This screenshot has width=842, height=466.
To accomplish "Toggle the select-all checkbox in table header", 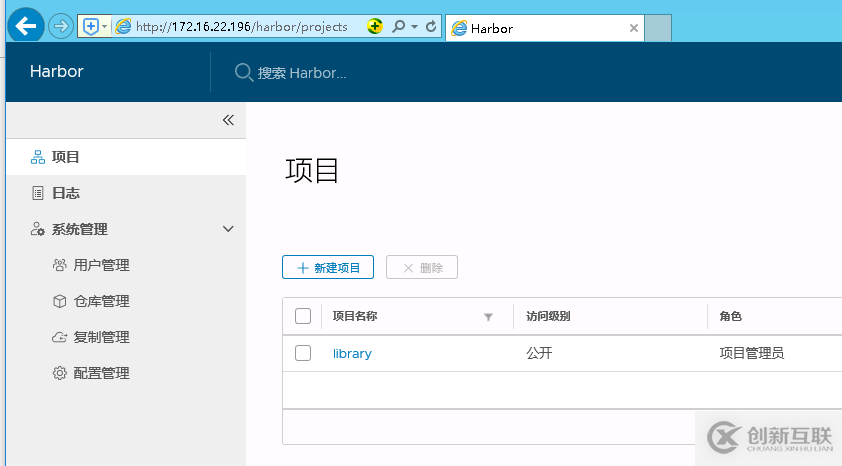I will click(x=303, y=316).
